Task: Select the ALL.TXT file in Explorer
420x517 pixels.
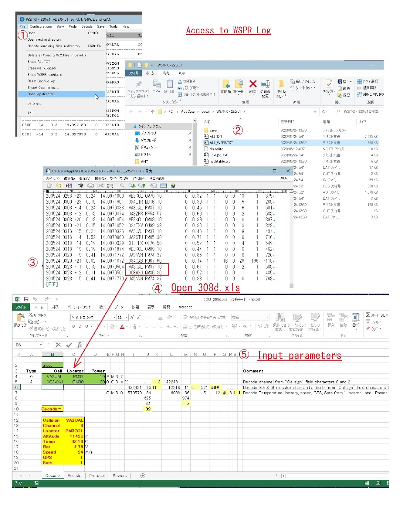Action: point(215,136)
